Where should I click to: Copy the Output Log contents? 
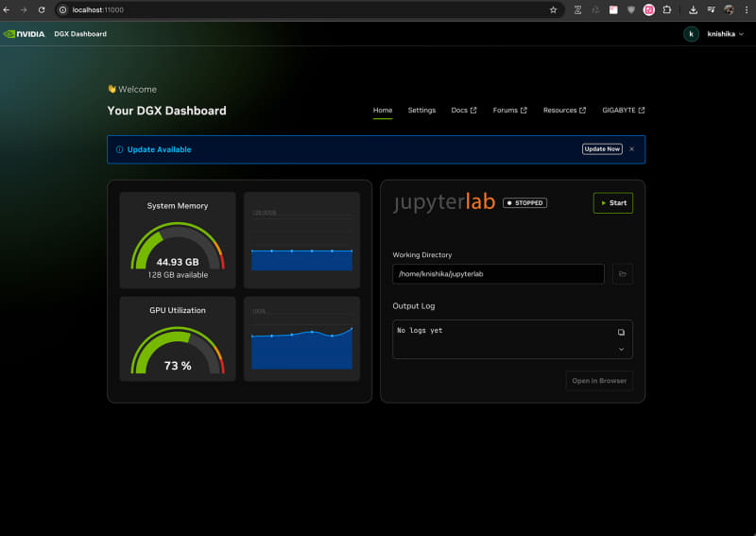621,332
